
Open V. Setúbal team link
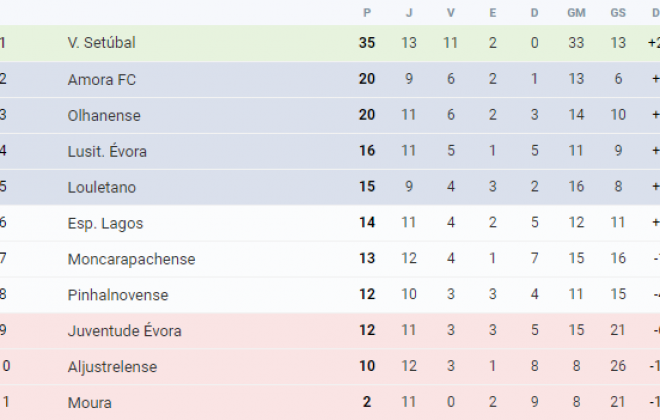101,43
